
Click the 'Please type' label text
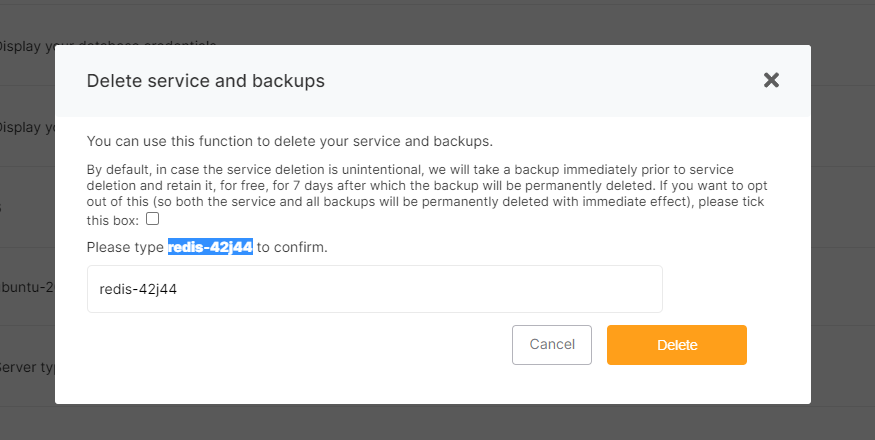125,246
